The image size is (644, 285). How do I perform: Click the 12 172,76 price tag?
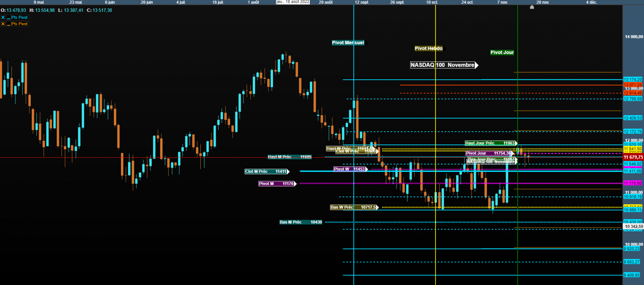tap(633, 132)
